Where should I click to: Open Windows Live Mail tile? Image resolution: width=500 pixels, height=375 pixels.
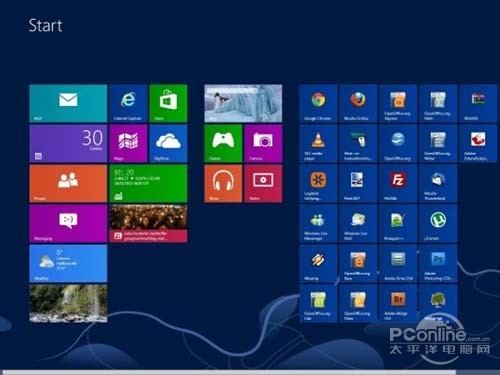pyautogui.click(x=358, y=223)
